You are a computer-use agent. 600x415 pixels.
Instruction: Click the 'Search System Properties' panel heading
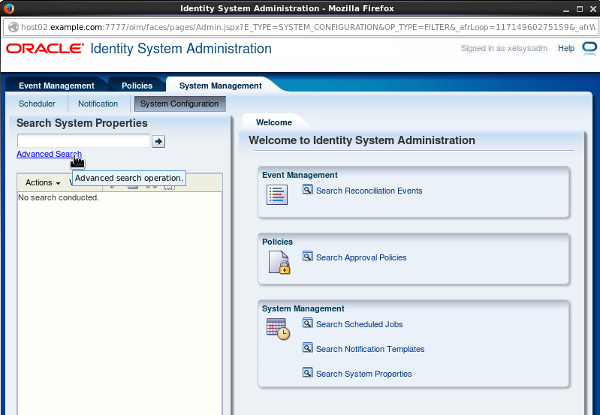pos(82,123)
